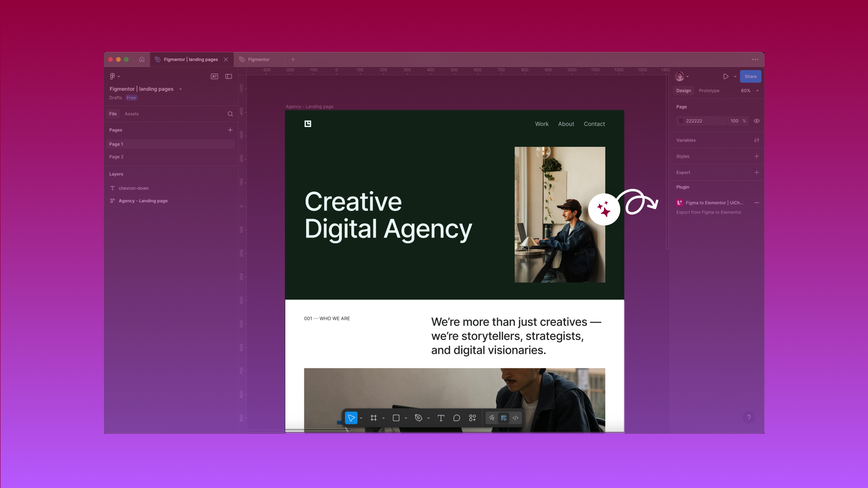Select Page 2 in the Pages list

pyautogui.click(x=116, y=157)
